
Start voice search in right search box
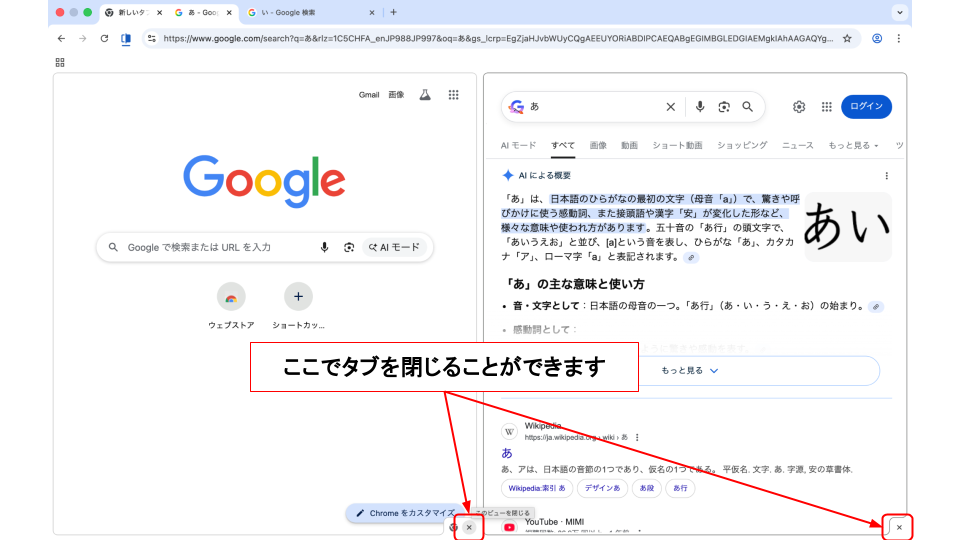(x=700, y=107)
